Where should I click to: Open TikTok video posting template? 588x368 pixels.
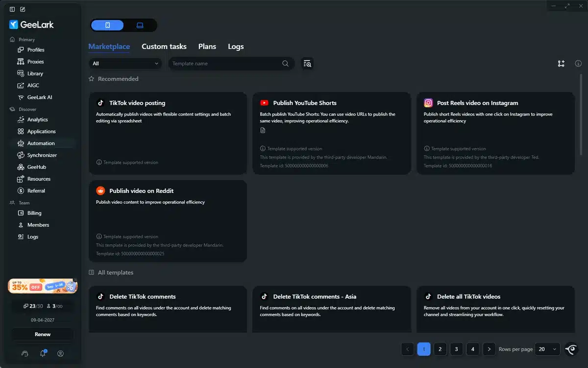(x=168, y=133)
